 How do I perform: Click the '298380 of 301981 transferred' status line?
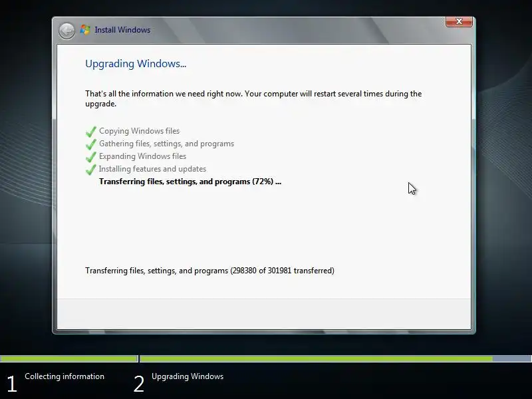[209, 271]
